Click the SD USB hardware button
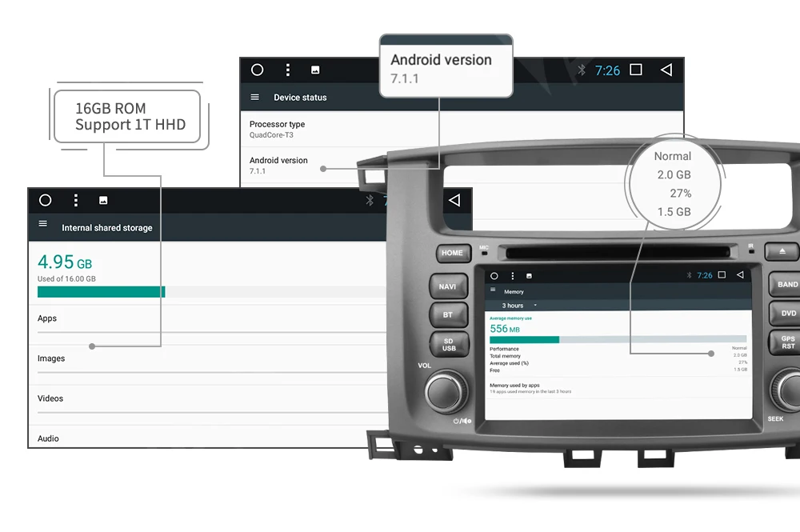 pyautogui.click(x=449, y=345)
